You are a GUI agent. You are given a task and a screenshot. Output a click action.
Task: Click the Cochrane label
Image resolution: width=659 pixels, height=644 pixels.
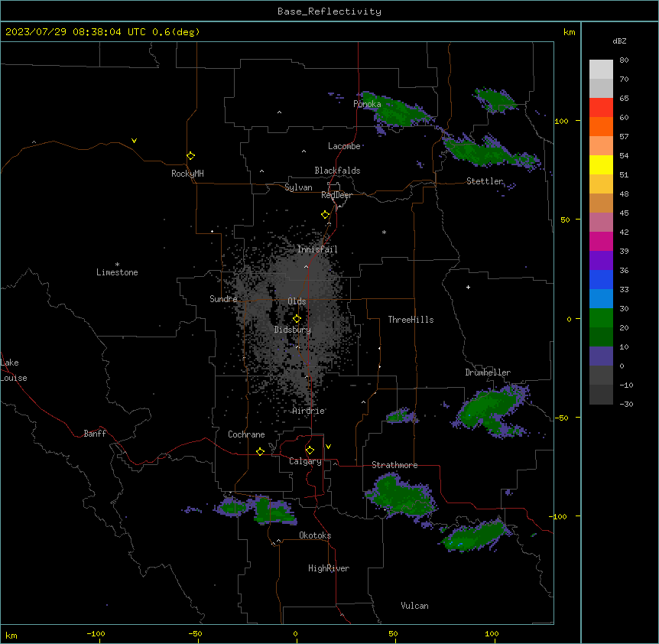click(246, 434)
